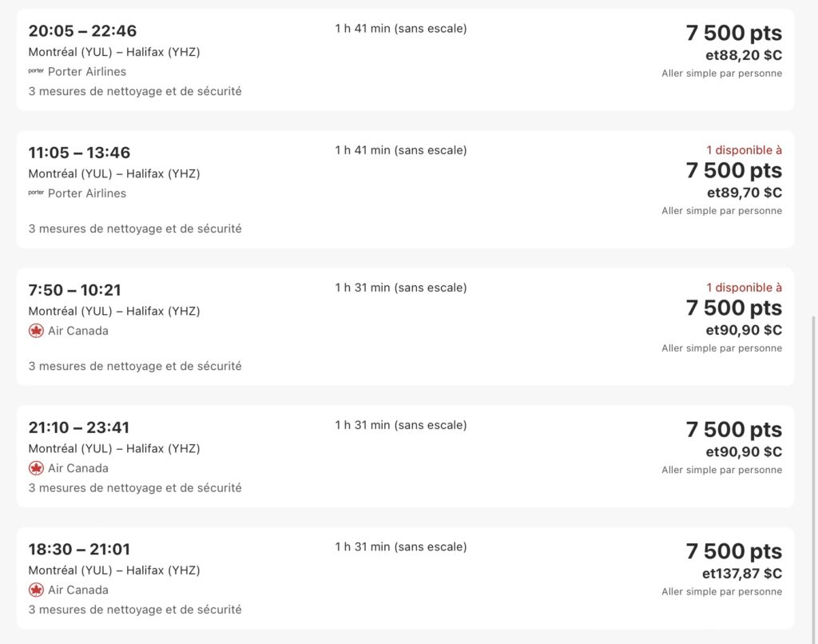Click the 89,70 $C fare price
Viewport: 818px width, 644px height.
click(x=744, y=193)
